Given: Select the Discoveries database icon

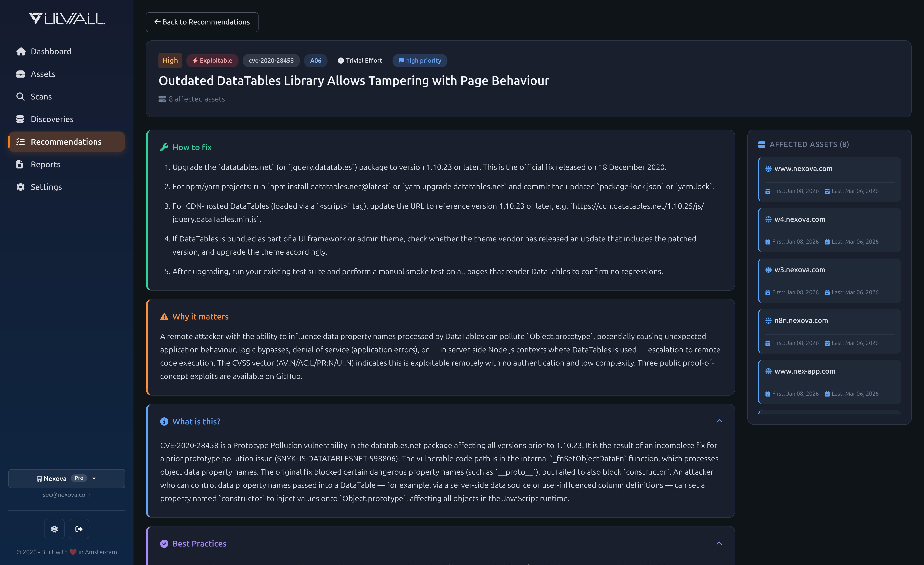Looking at the screenshot, I should coord(21,119).
